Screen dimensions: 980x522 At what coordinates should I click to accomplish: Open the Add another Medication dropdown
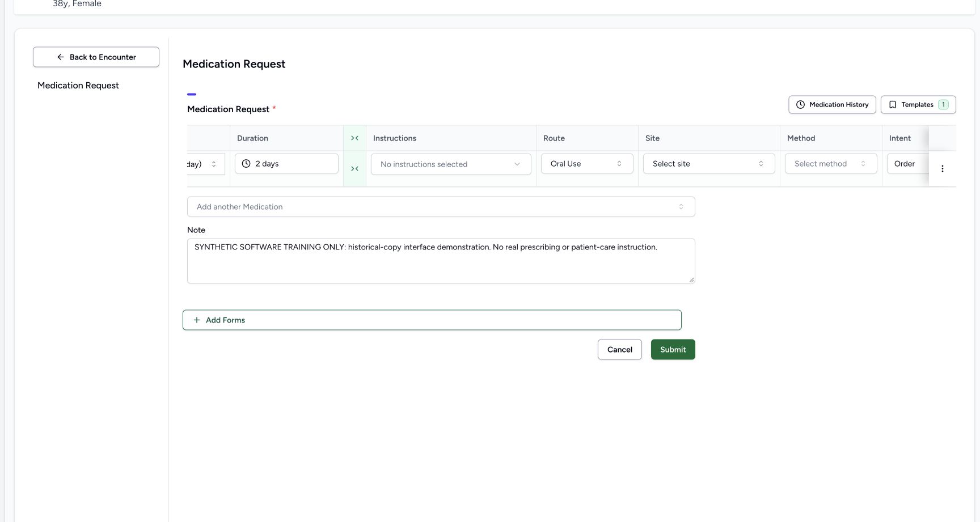coord(441,207)
